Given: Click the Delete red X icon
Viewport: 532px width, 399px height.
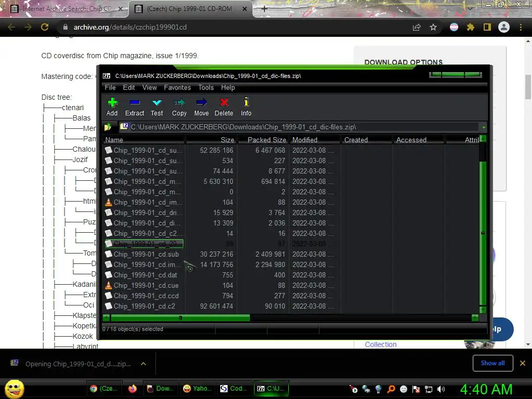Looking at the screenshot, I should [x=224, y=102].
